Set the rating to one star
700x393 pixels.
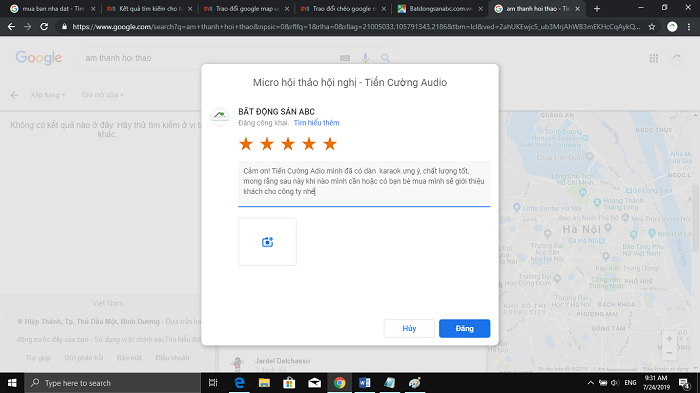pos(246,144)
